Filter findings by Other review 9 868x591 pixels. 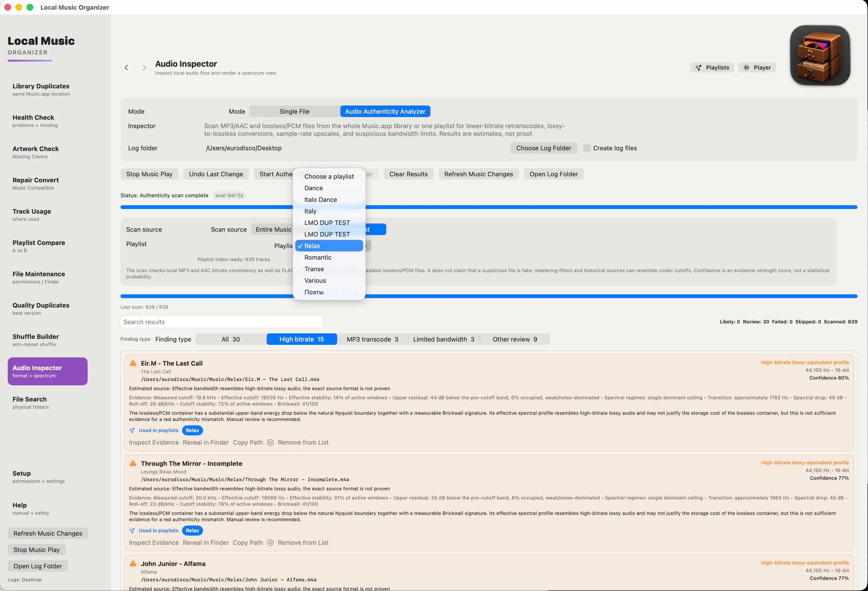[x=515, y=339]
